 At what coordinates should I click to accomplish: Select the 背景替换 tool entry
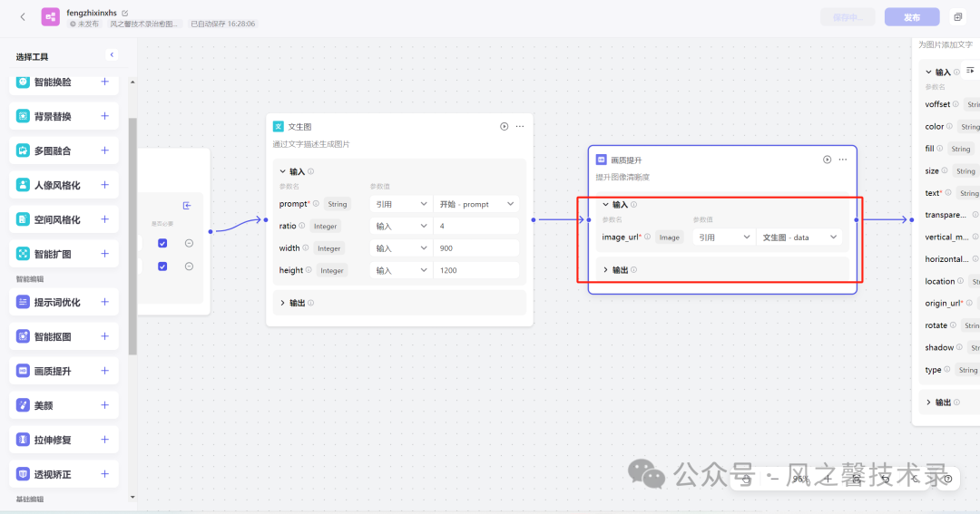point(64,116)
